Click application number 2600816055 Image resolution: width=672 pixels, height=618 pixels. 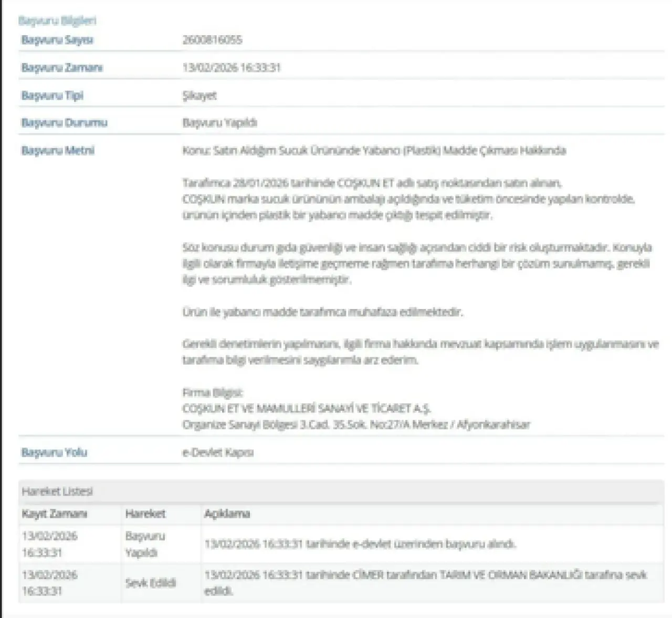212,40
